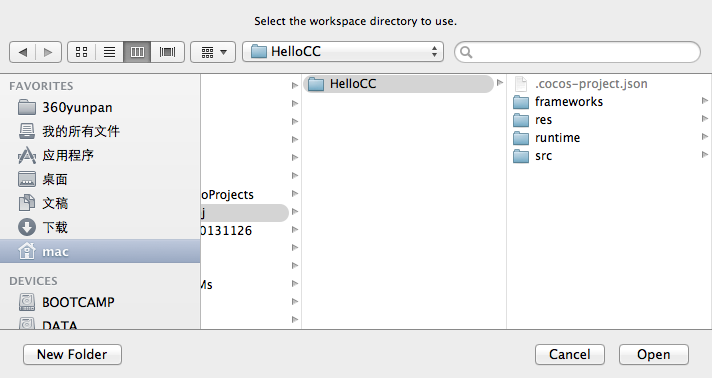
Task: Go forward to next folder
Action: tap(48, 52)
